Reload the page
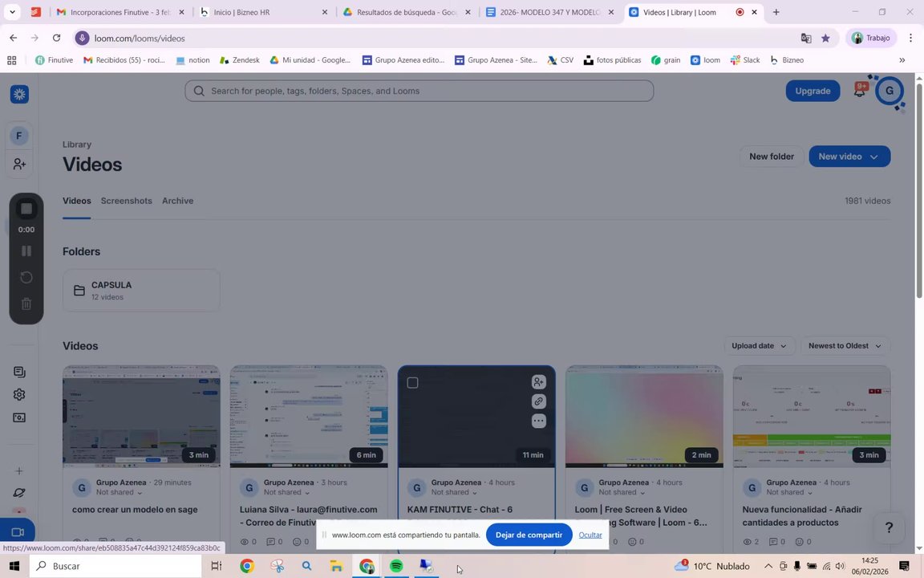This screenshot has height=578, width=924. pyautogui.click(x=57, y=38)
